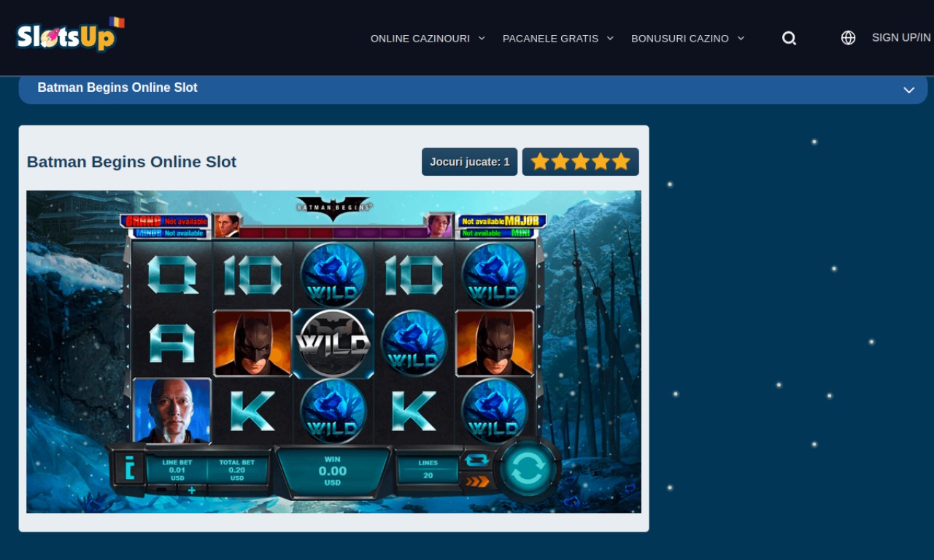This screenshot has height=560, width=934.
Task: Expand the Batman Begins Online Slot section chevron
Action: (x=908, y=90)
